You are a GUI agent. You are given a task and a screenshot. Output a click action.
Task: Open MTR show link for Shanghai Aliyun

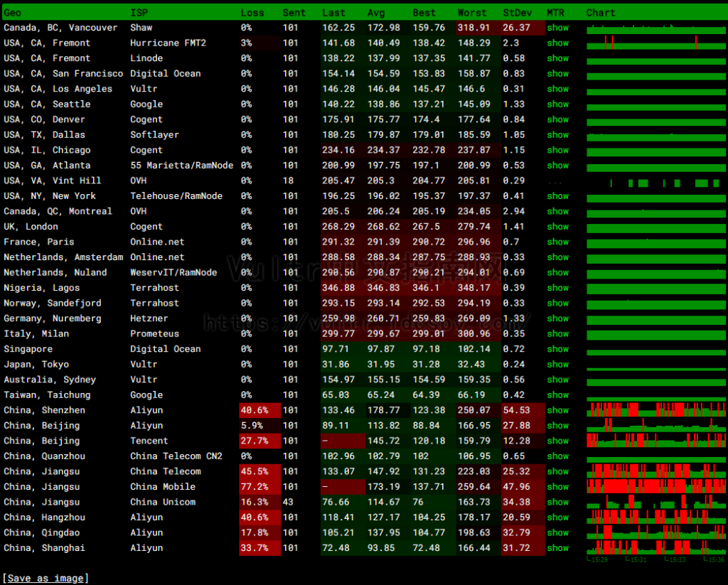click(x=557, y=549)
